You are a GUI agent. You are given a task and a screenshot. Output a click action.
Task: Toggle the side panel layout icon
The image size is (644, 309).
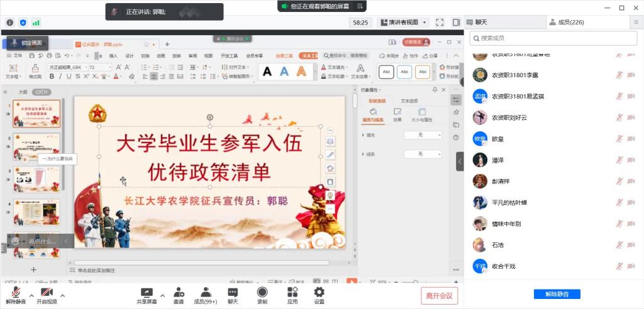tap(456, 23)
